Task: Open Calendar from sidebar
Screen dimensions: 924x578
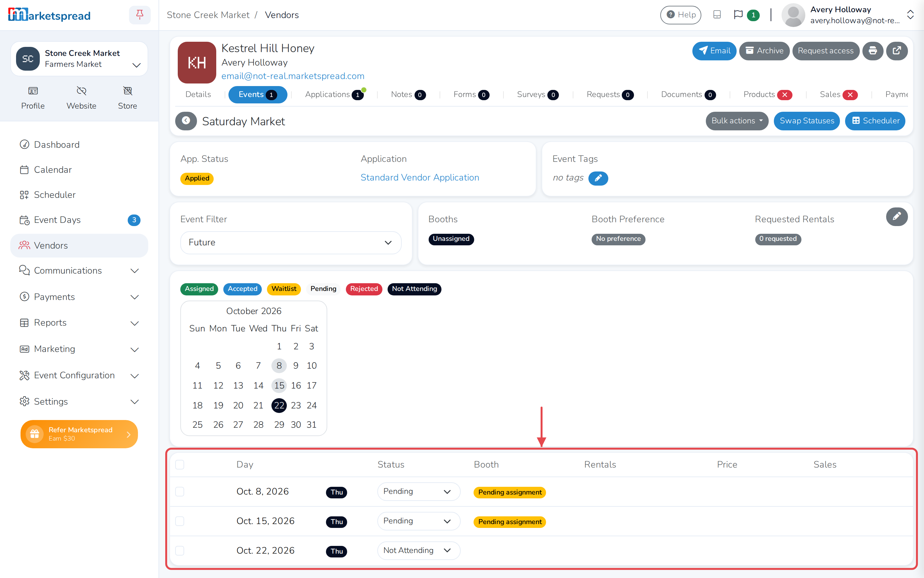Action: [x=79, y=170]
